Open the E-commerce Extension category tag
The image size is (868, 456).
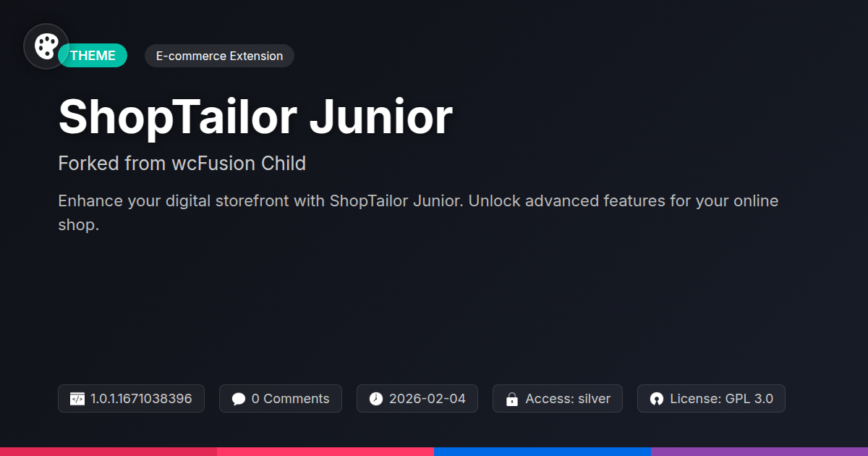(219, 56)
